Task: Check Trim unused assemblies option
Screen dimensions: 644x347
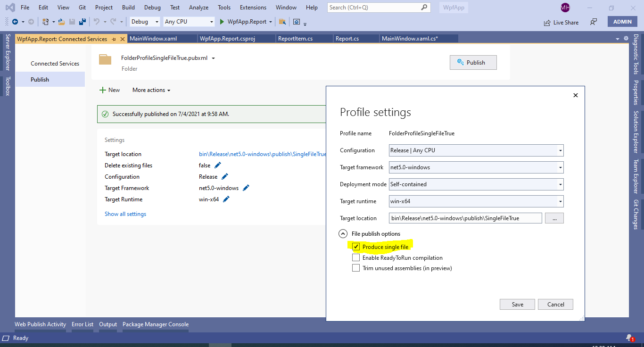Action: pyautogui.click(x=356, y=268)
